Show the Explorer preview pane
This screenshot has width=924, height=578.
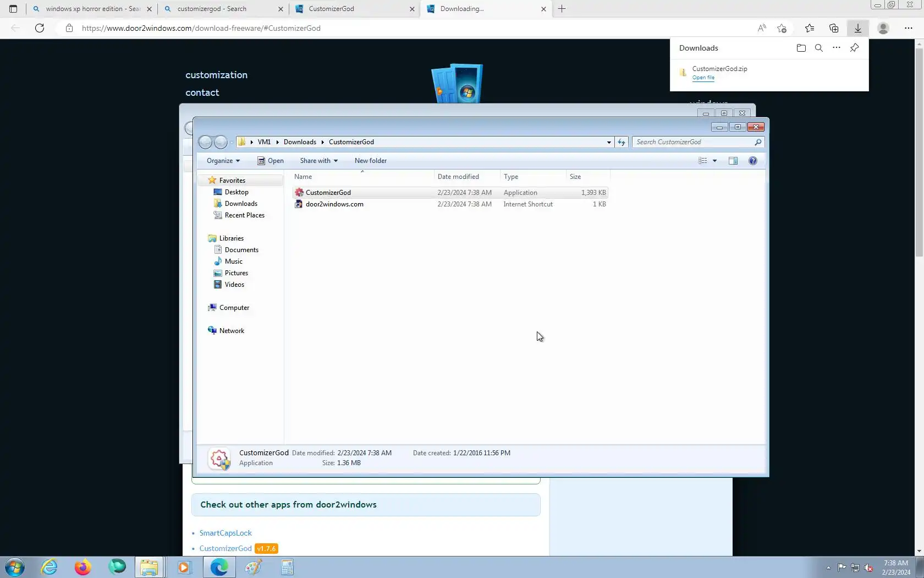[x=733, y=161]
